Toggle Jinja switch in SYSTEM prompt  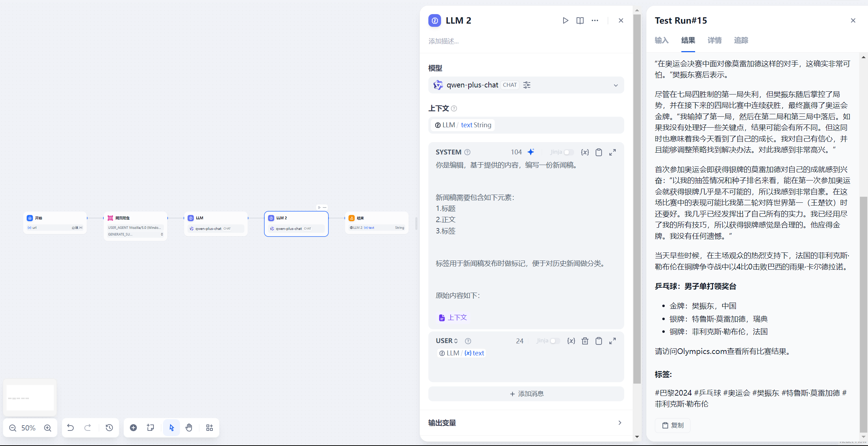(x=568, y=152)
